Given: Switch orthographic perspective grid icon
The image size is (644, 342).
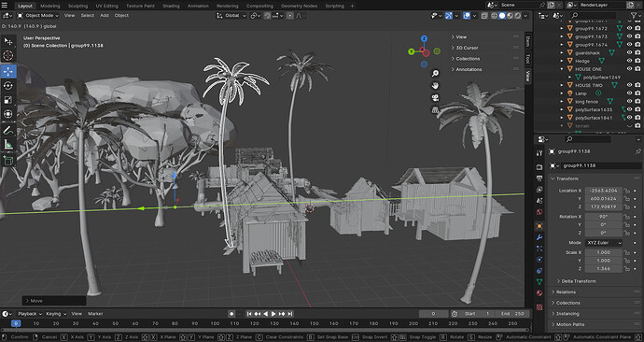Looking at the screenshot, I should pyautogui.click(x=435, y=109).
